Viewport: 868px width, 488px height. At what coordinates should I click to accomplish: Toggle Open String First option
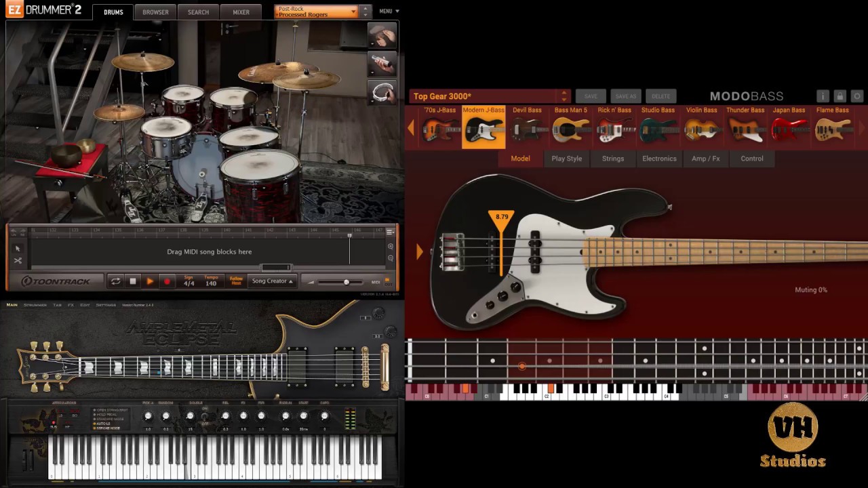tap(111, 410)
